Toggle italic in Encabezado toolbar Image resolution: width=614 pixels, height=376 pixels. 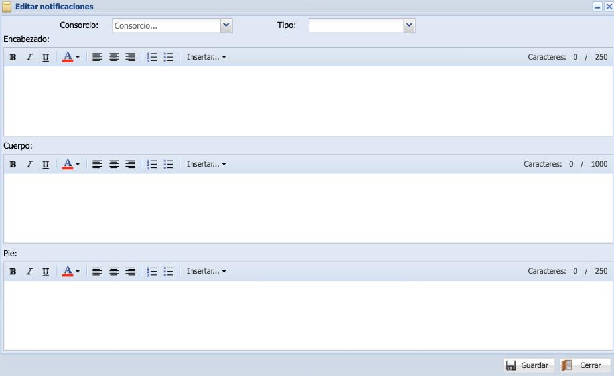pyautogui.click(x=29, y=57)
